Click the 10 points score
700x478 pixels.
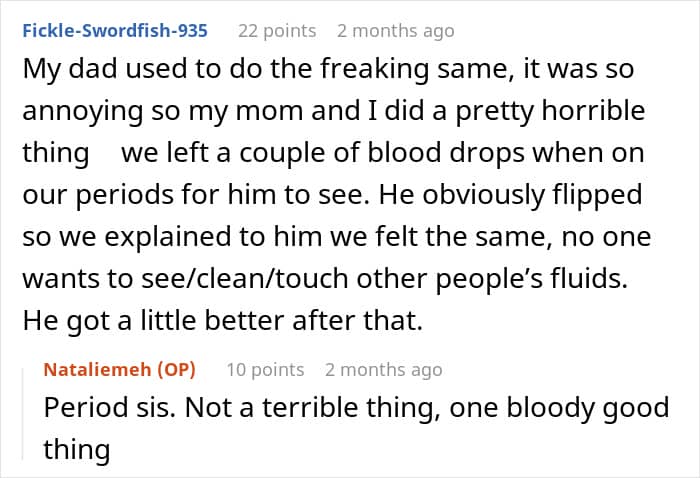(265, 370)
